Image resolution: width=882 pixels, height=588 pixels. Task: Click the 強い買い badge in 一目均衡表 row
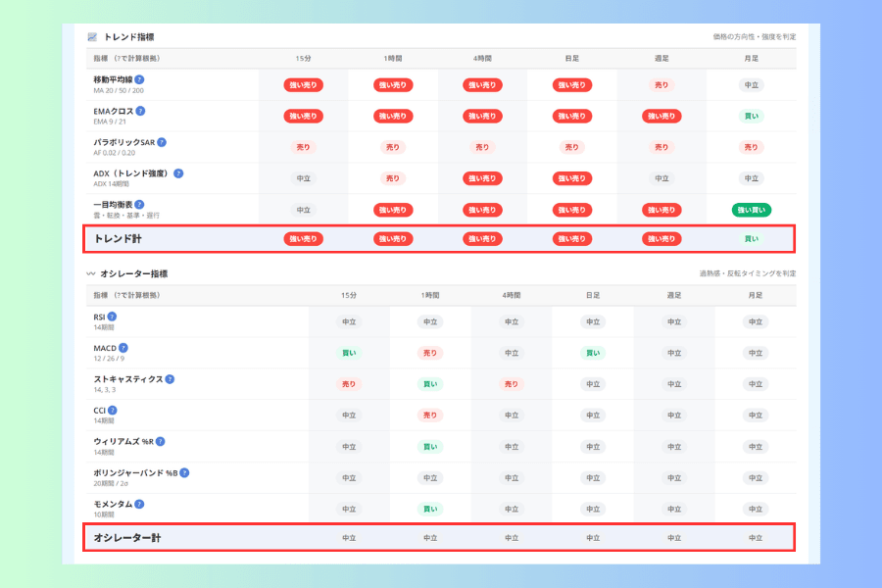(x=752, y=210)
